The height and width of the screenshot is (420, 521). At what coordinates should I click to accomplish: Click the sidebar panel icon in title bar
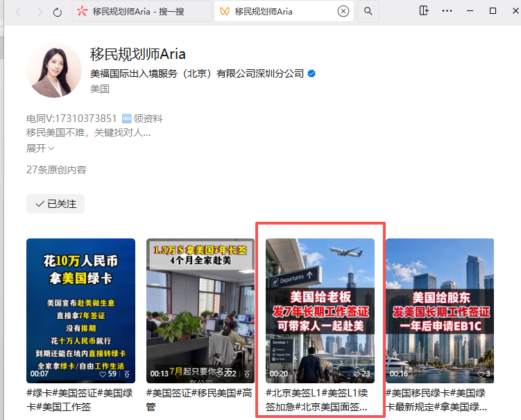424,10
